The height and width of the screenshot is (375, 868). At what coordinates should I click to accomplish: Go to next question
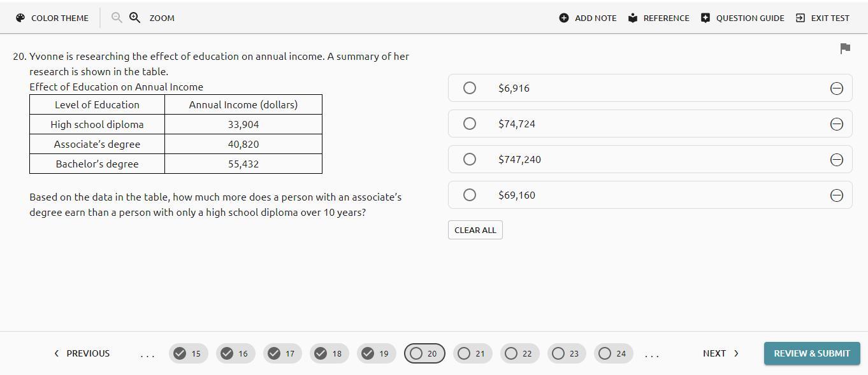(x=720, y=353)
